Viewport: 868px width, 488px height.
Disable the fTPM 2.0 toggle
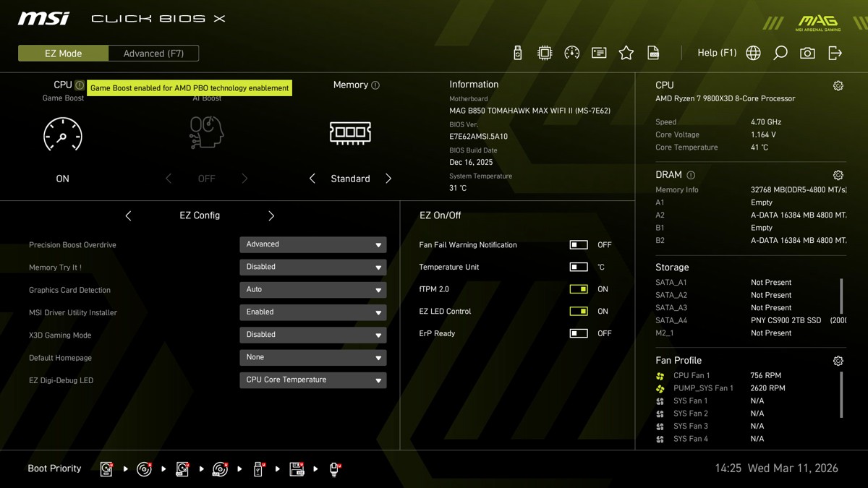point(579,289)
